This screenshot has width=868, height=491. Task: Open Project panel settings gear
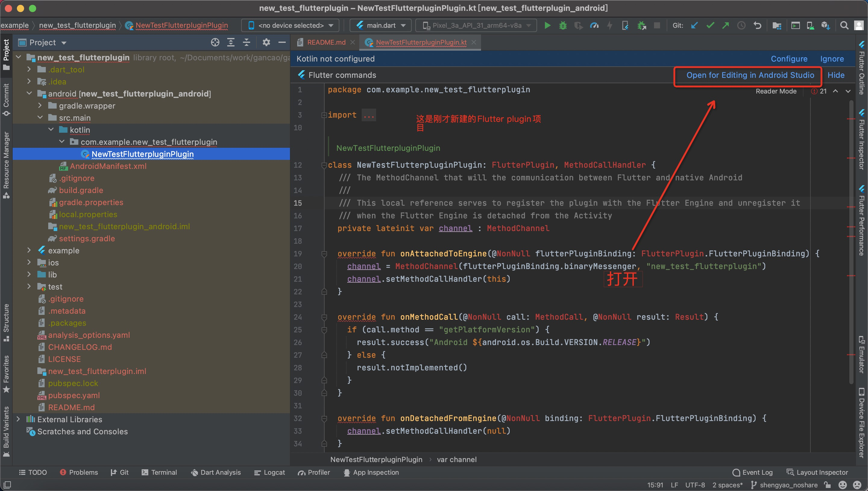tap(266, 43)
